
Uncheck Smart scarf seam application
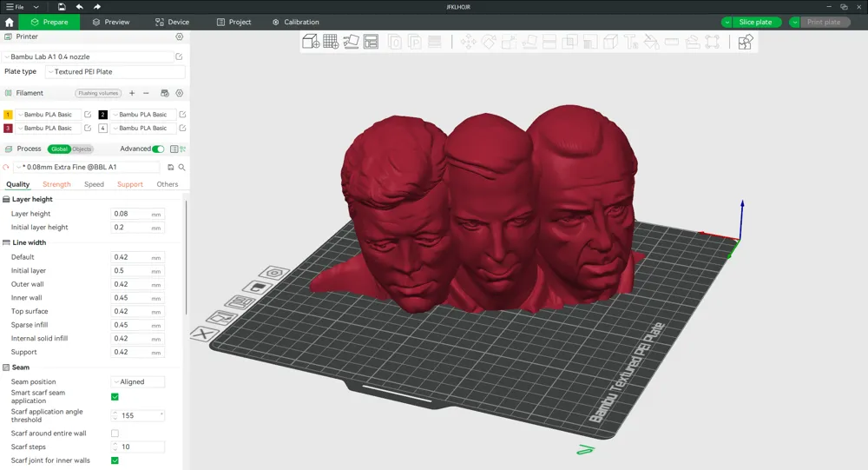coord(115,397)
